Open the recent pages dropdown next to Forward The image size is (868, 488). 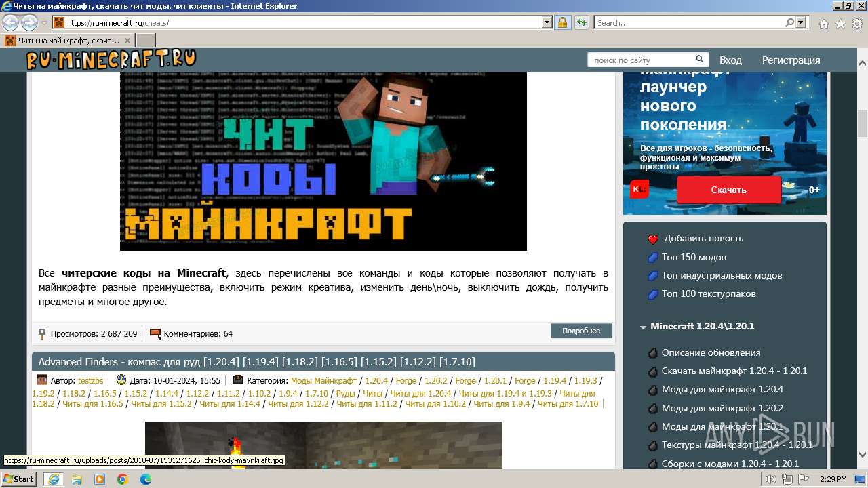(44, 22)
